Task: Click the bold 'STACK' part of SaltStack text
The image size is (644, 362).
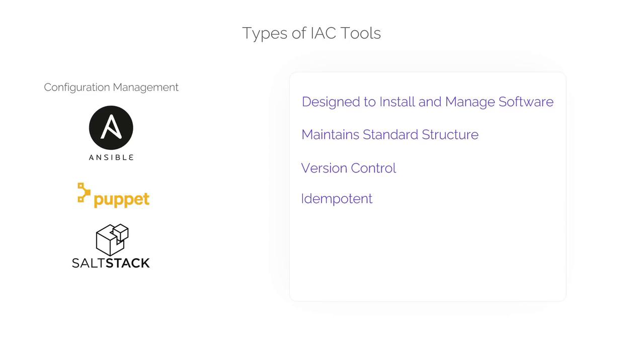Action: coord(128,263)
